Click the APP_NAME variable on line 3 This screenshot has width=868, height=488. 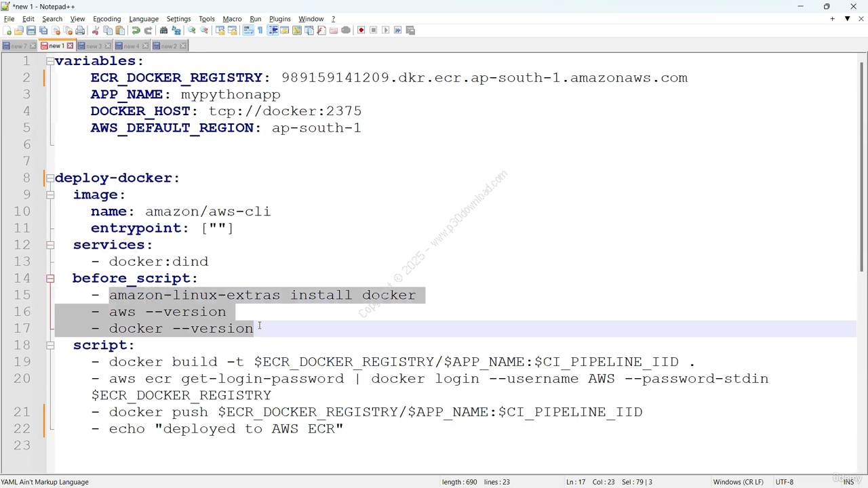[x=127, y=94]
